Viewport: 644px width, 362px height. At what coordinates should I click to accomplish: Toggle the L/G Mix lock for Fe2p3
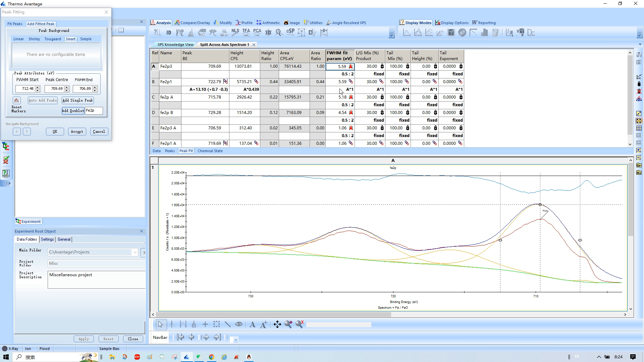tap(382, 66)
